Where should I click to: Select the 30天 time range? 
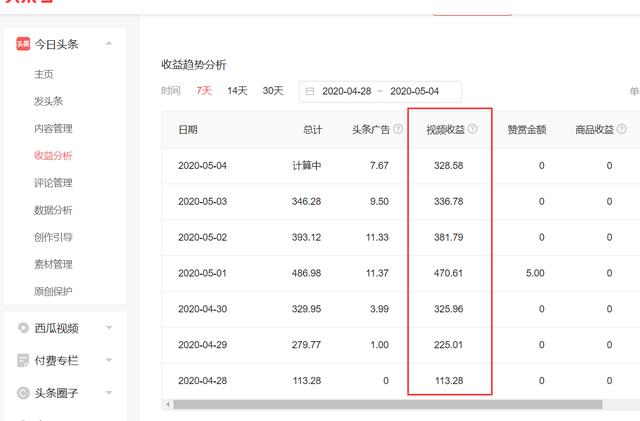[273, 91]
